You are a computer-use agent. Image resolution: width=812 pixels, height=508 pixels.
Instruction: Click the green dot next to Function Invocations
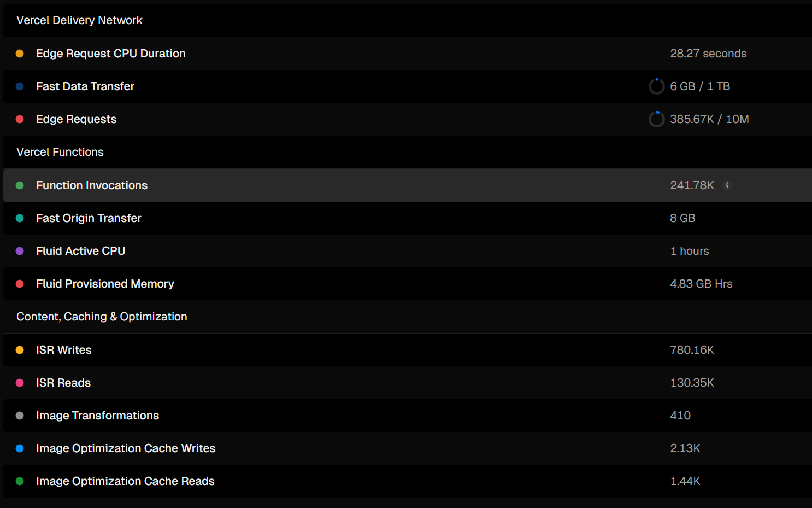tap(20, 185)
